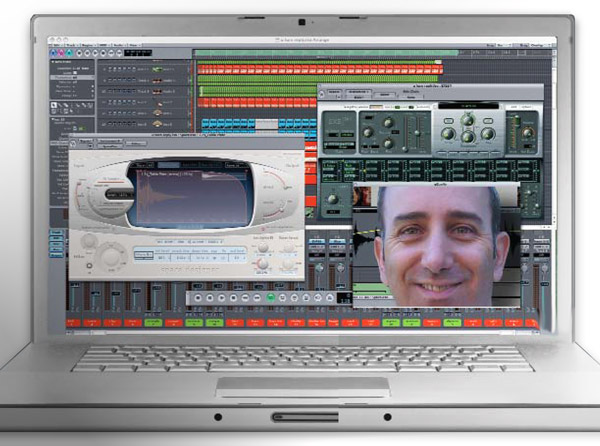Screen dimensions: 600x446
Task: Open preset menu in dark synth plugin header
Action: (x=357, y=92)
